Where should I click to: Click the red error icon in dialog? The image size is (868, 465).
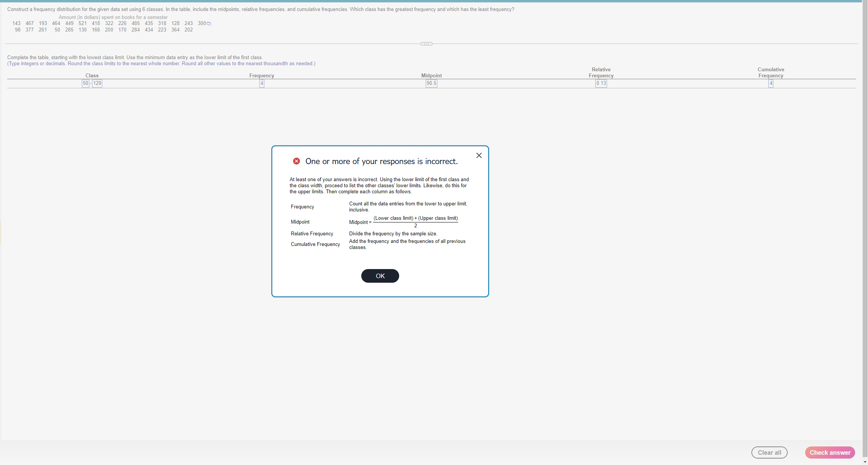(x=297, y=161)
